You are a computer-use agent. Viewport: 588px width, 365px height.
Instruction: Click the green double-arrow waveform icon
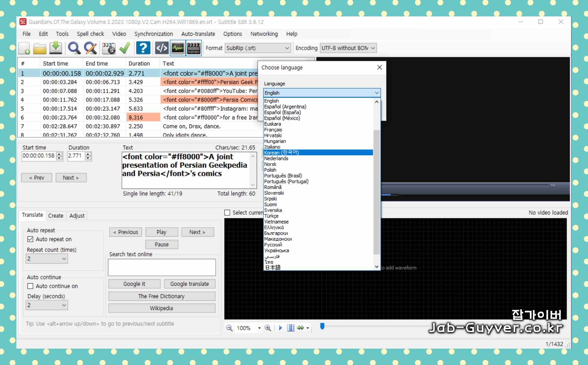(300, 328)
